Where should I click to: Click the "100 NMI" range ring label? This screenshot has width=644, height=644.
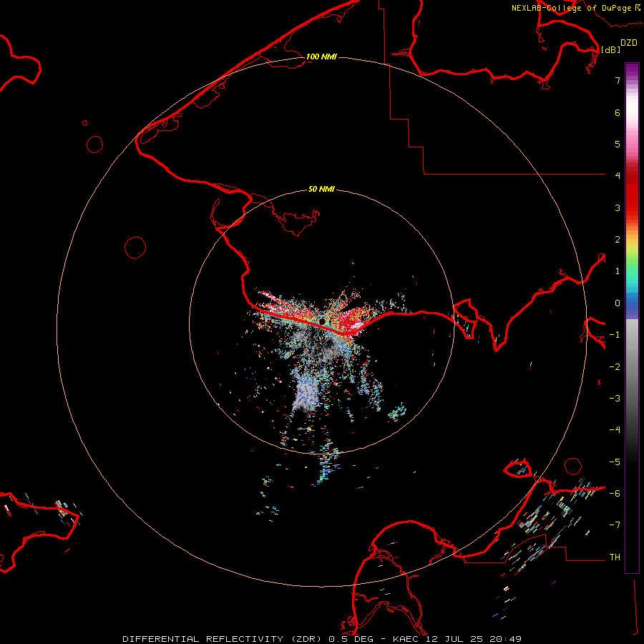(321, 57)
